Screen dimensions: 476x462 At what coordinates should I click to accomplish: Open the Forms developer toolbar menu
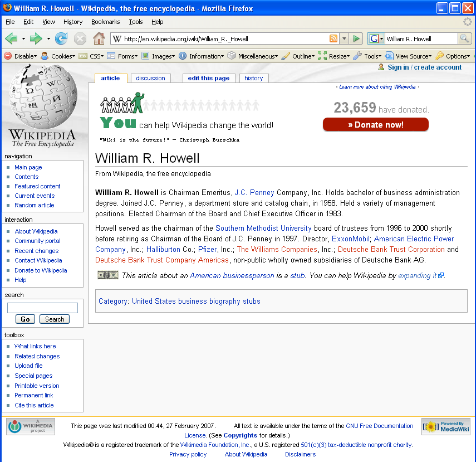pos(122,56)
